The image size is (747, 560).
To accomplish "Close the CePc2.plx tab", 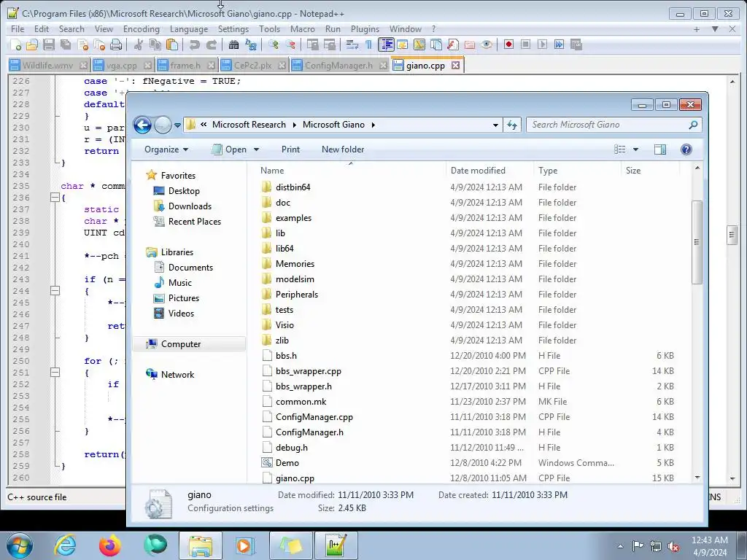I will 282,65.
